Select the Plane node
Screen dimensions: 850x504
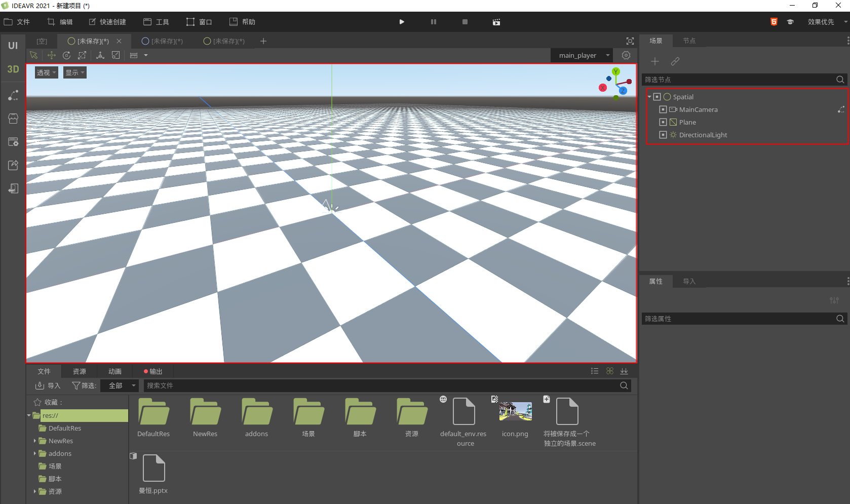(687, 122)
